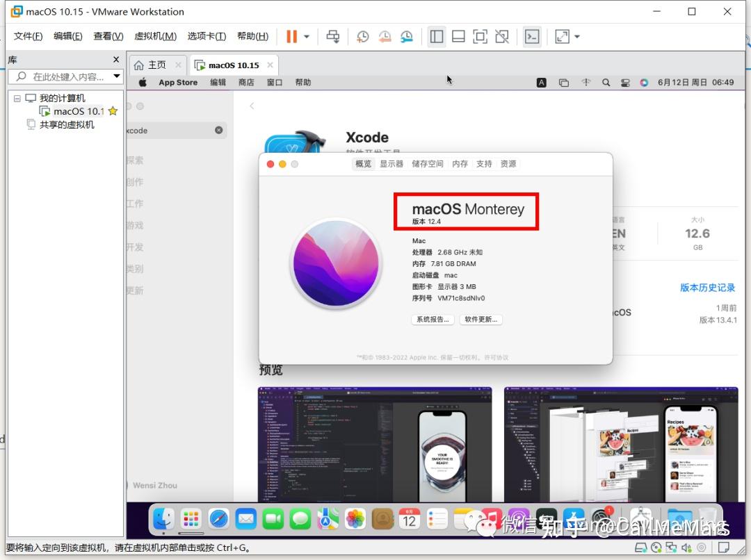Open Control Center icon in macOS menu bar
Screen dimensions: 751x560
[x=625, y=82]
